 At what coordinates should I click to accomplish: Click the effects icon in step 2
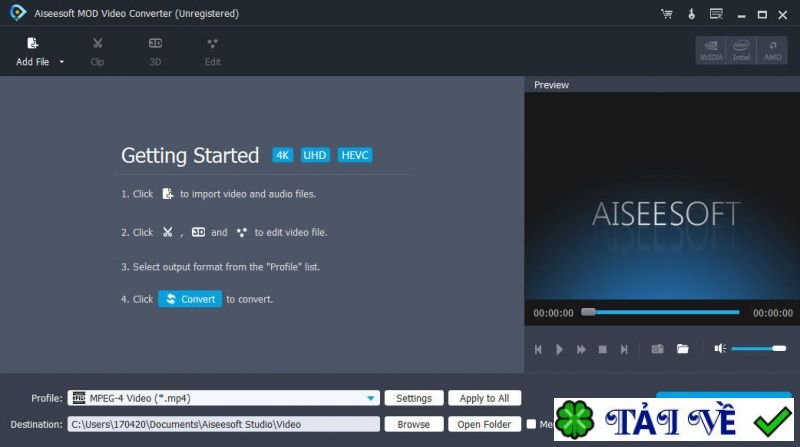[x=241, y=232]
